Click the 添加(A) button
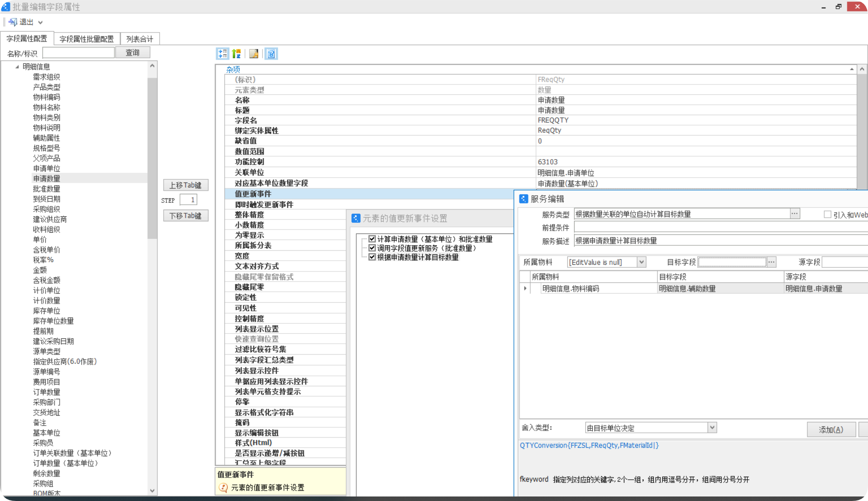868x501 pixels. tap(831, 429)
